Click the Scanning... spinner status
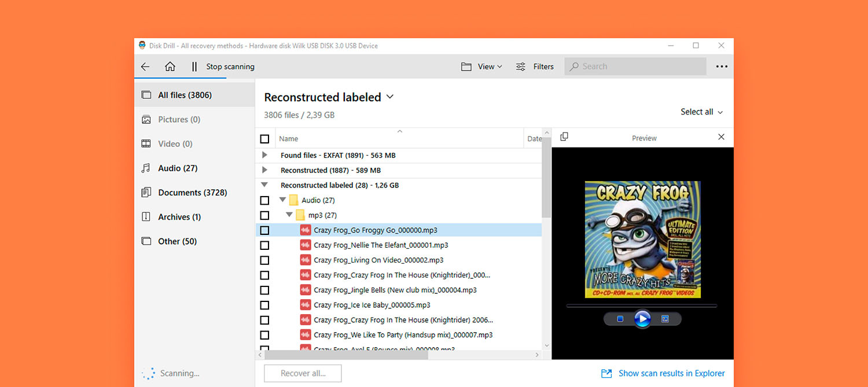The image size is (868, 387). 171,374
